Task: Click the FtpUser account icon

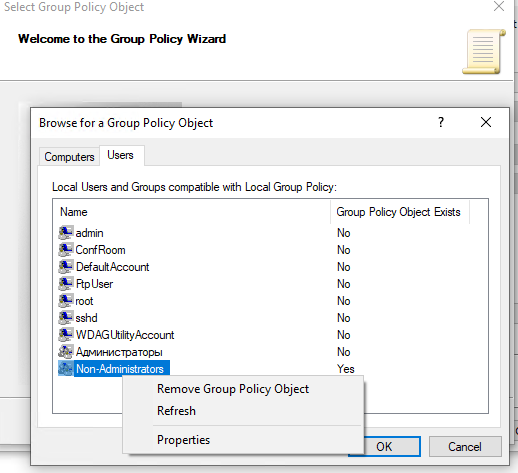Action: [x=66, y=284]
